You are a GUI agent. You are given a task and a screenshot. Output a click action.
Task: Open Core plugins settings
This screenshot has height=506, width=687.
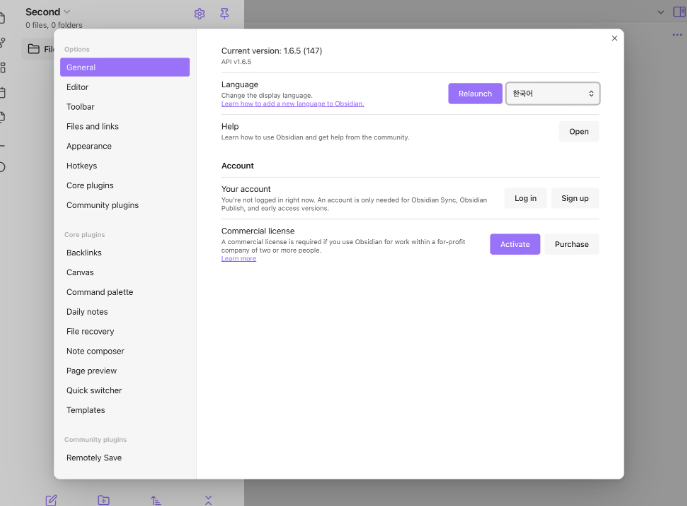[125, 185]
